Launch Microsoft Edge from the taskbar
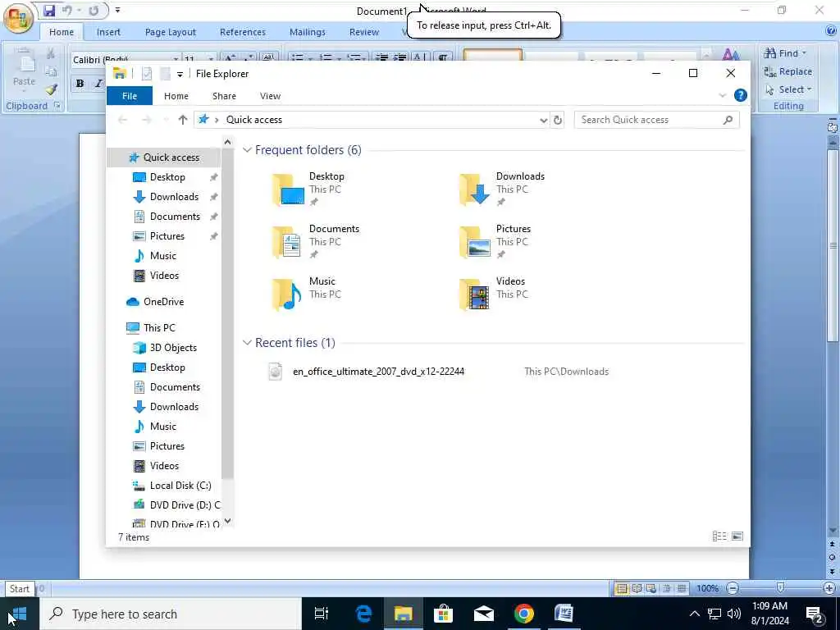 pos(363,614)
